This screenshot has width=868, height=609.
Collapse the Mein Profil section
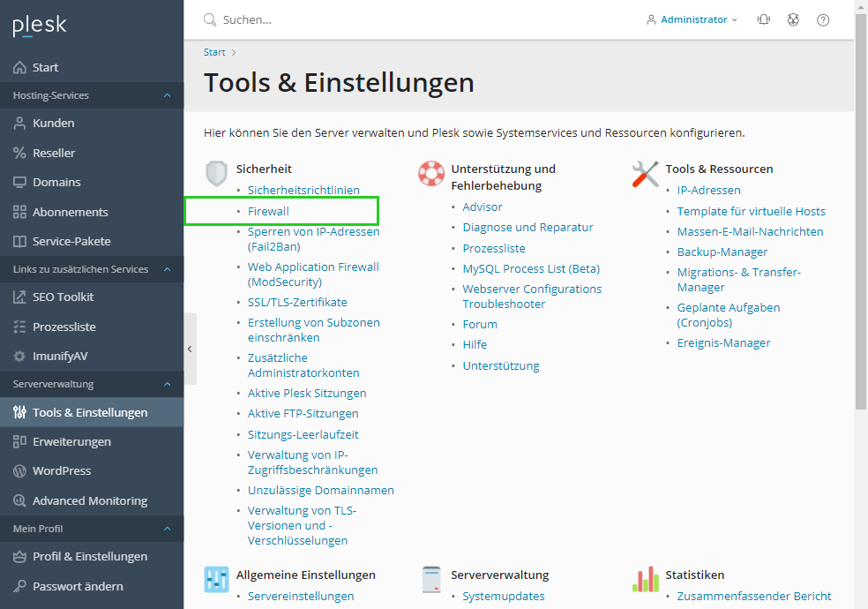click(x=168, y=529)
